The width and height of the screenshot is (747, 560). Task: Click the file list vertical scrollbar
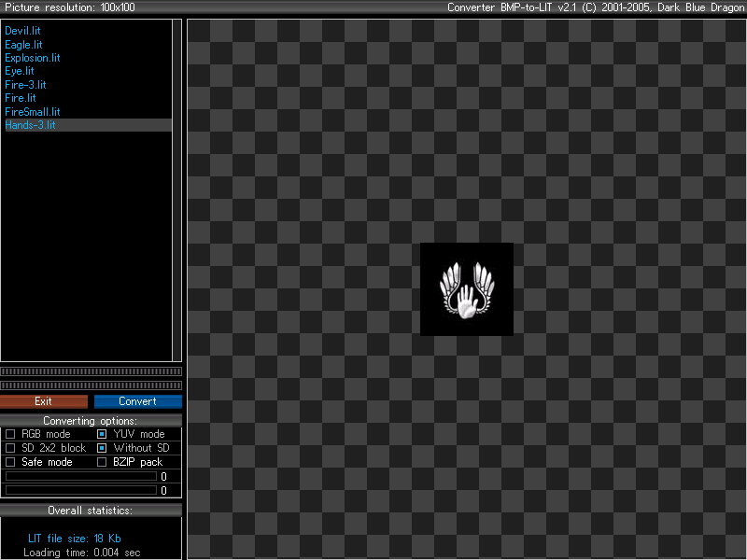176,190
